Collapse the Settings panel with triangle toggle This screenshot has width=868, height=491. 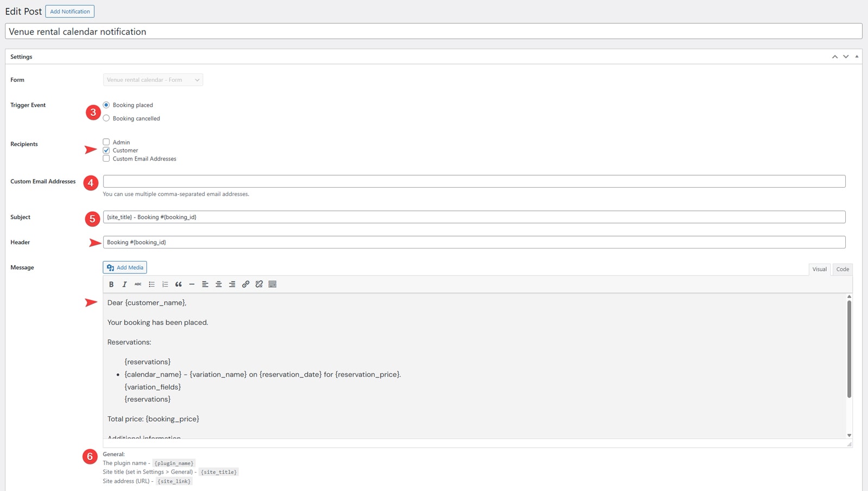coord(857,56)
